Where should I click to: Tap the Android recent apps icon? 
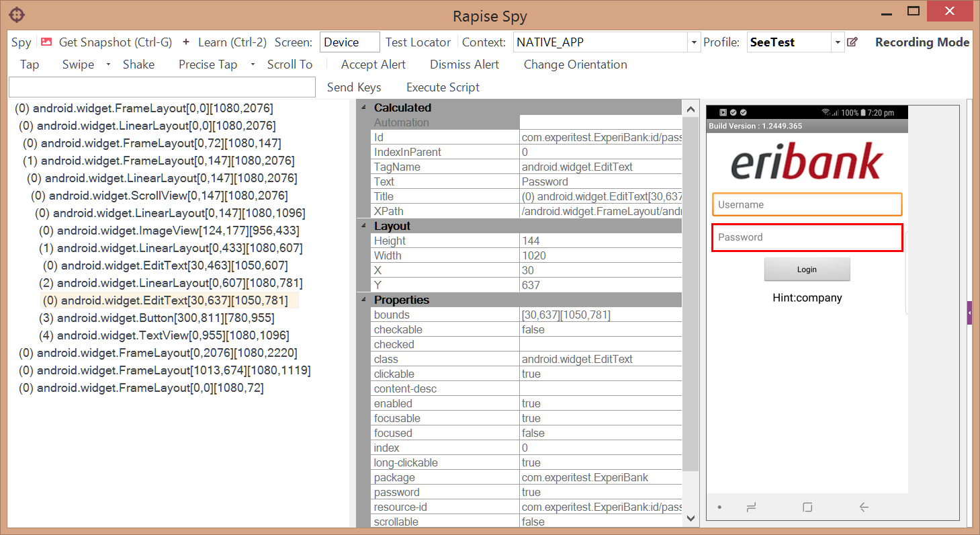[x=752, y=507]
